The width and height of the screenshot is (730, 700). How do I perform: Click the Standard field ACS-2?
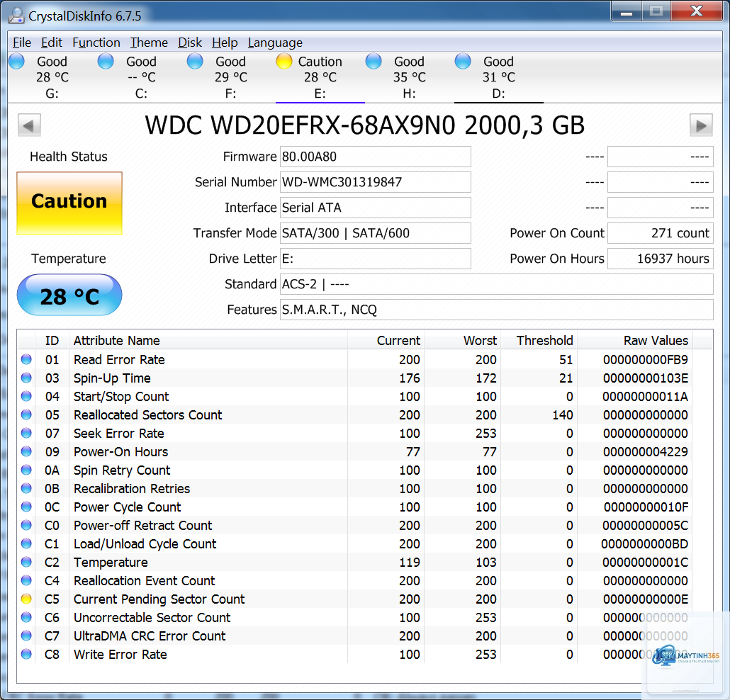(497, 284)
